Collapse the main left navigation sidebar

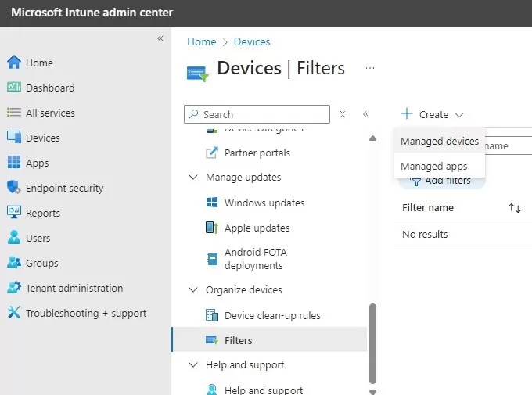(160, 38)
